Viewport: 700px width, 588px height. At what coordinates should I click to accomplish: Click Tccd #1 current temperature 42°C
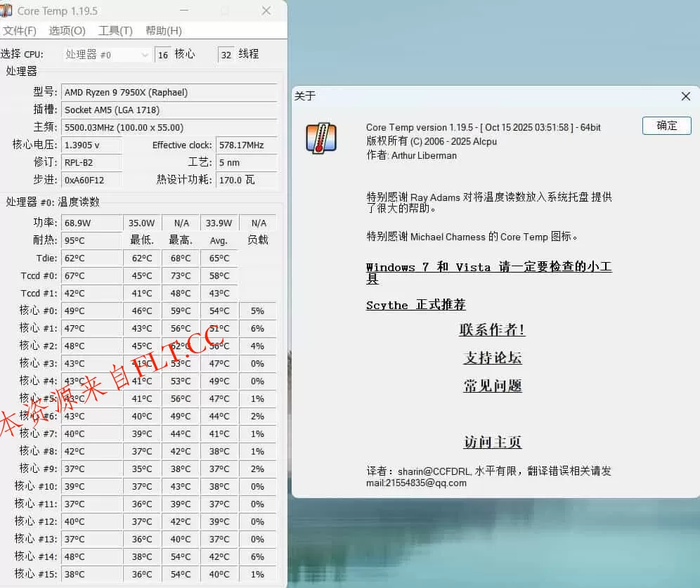[x=91, y=293]
